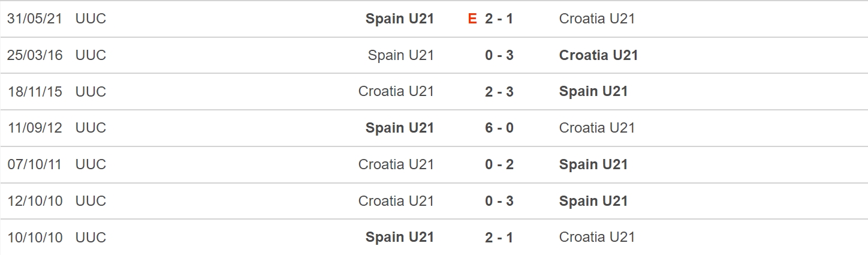Viewport: 868px width, 255px height.
Task: Click UUC competition label on 31/05/21
Action: tap(91, 19)
